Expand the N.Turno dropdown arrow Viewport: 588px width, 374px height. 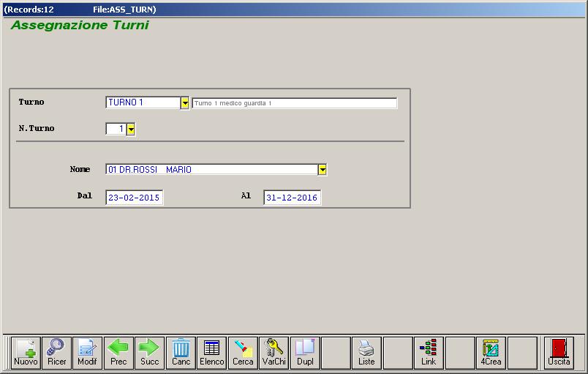(x=130, y=129)
